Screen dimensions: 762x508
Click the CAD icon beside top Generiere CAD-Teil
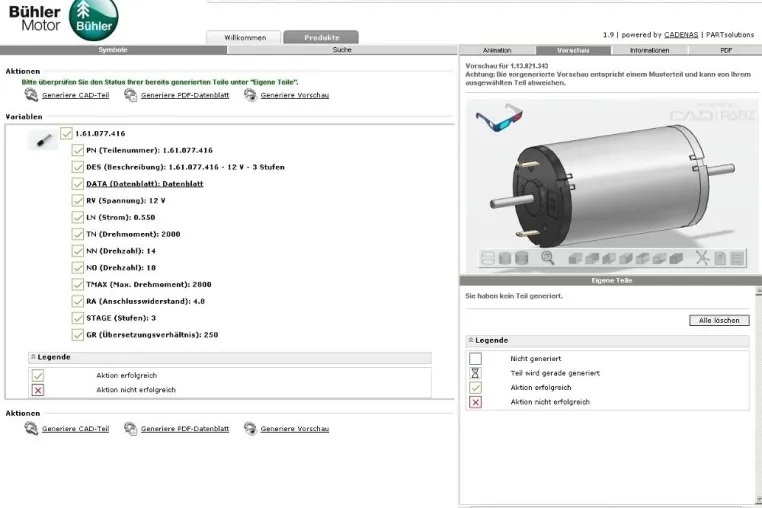[31, 95]
